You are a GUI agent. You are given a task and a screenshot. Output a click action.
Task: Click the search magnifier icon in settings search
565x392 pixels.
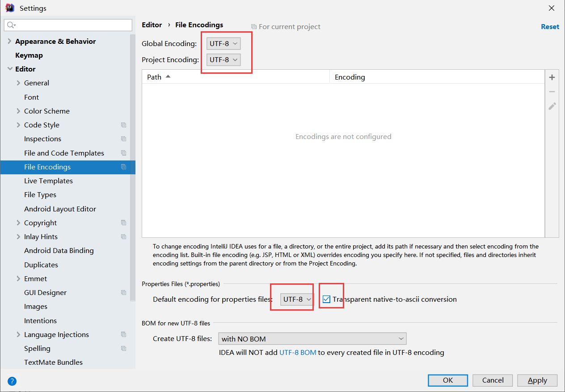12,25
